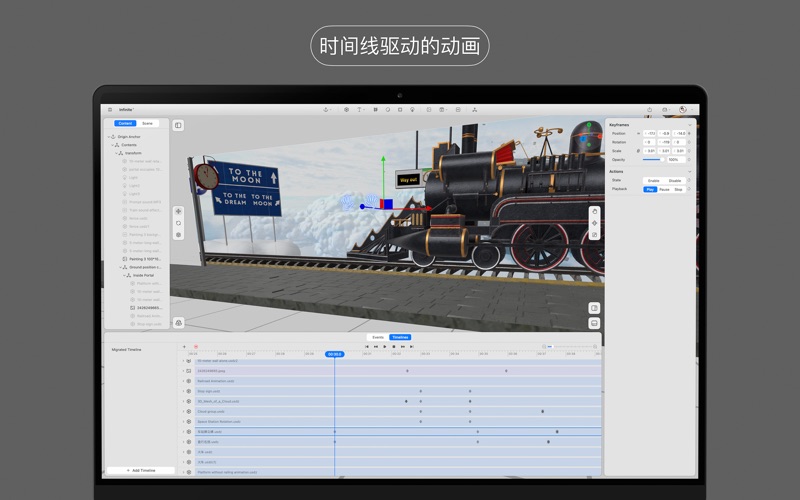800x500 pixels.
Task: Set State to Disable
Action: pyautogui.click(x=675, y=181)
